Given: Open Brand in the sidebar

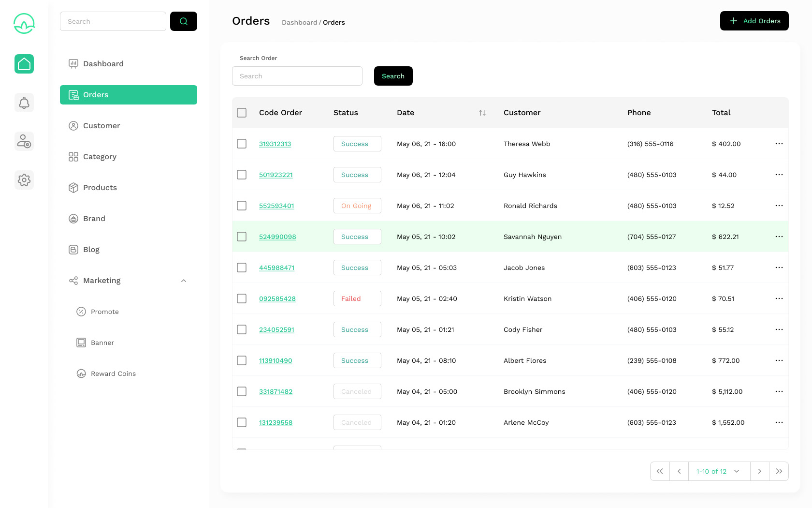Looking at the screenshot, I should (129, 219).
